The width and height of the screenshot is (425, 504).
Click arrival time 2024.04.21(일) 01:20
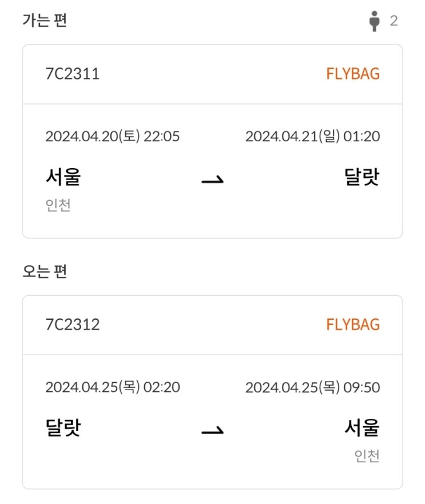[x=312, y=136]
